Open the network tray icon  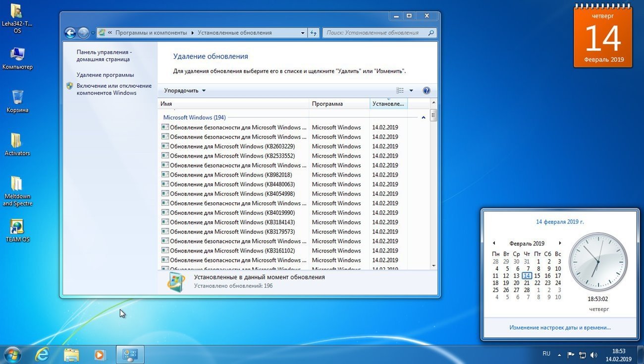(x=583, y=355)
